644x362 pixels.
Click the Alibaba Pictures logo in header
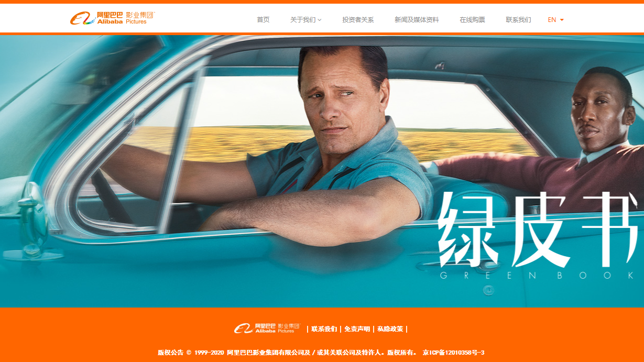tap(113, 18)
